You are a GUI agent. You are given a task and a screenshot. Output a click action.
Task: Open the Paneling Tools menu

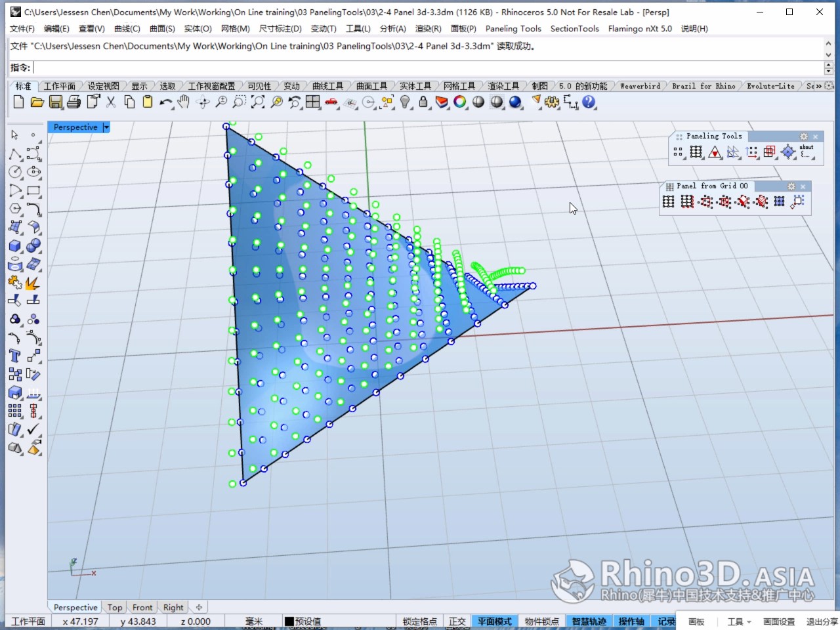513,29
